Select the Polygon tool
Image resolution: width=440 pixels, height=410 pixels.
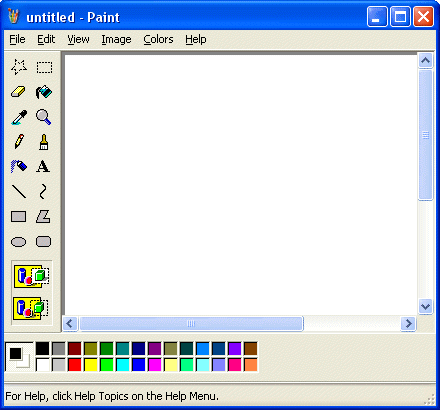tap(44, 216)
